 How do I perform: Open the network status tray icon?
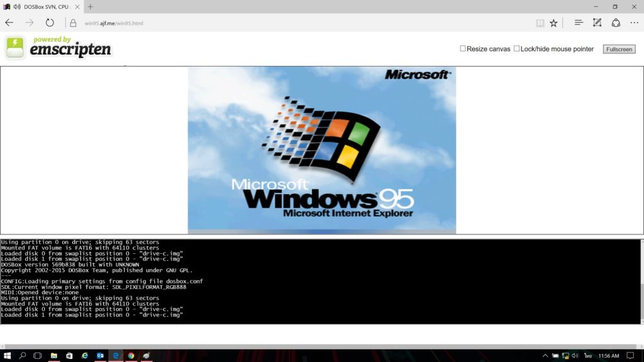pos(564,356)
